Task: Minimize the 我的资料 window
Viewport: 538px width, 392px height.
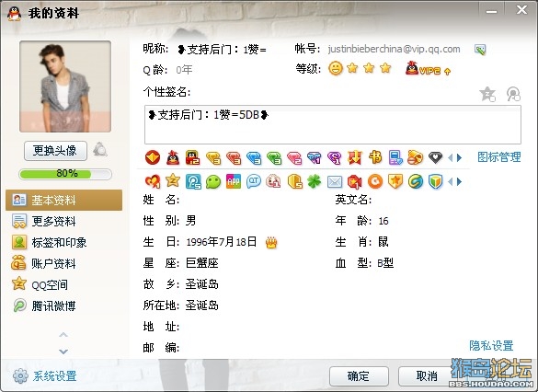Action: (491, 11)
